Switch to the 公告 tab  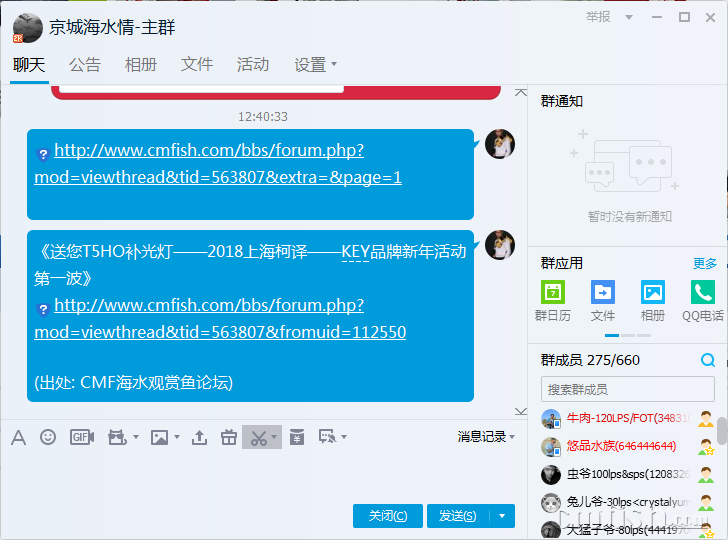(85, 65)
